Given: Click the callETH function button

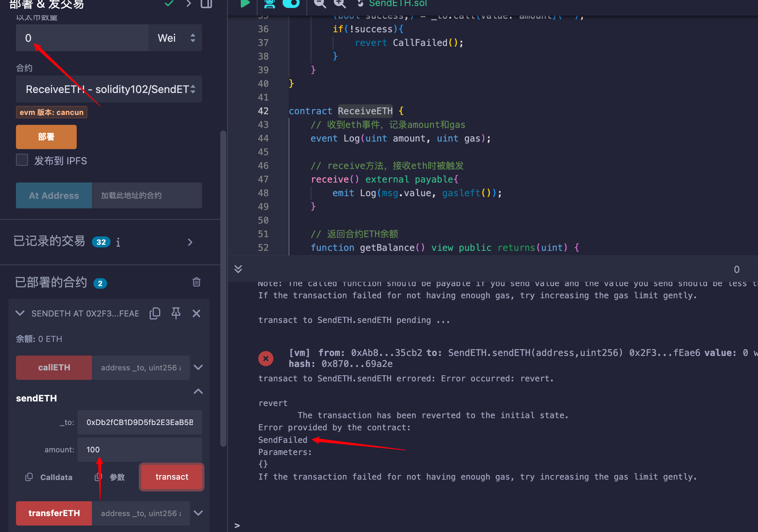Looking at the screenshot, I should coord(54,367).
